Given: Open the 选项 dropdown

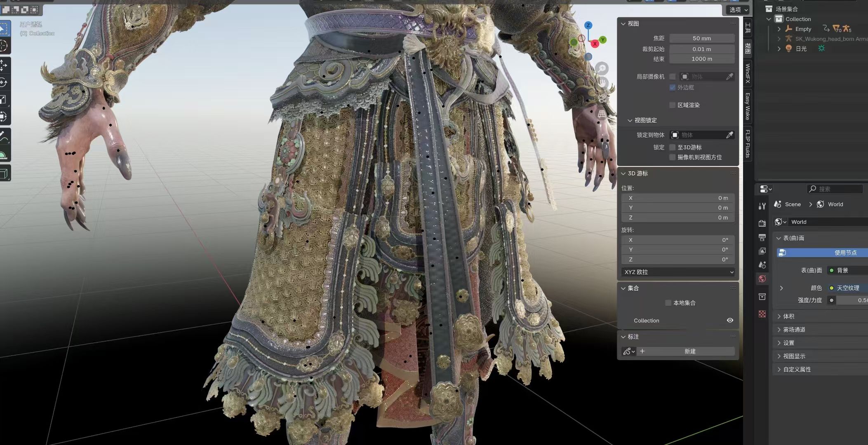Looking at the screenshot, I should click(737, 9).
